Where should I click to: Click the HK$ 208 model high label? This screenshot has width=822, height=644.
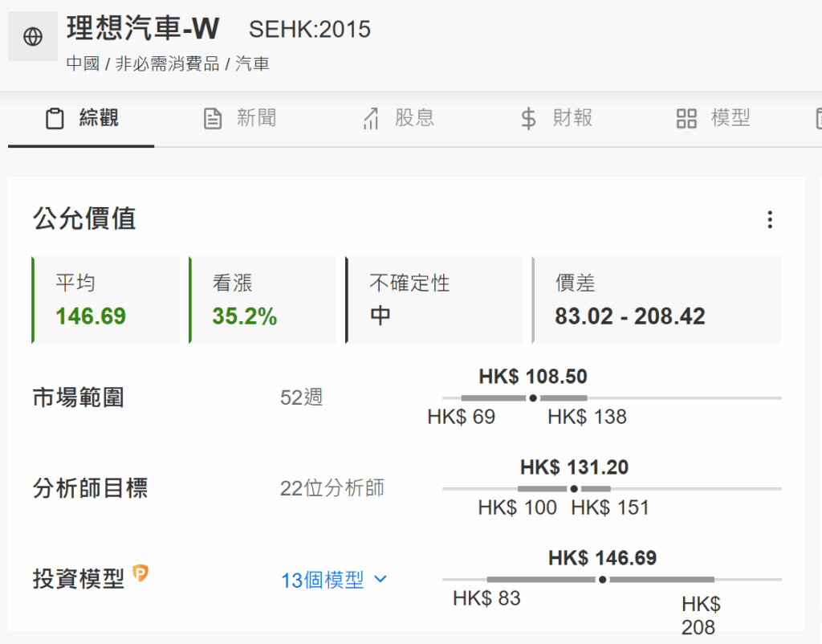(701, 616)
